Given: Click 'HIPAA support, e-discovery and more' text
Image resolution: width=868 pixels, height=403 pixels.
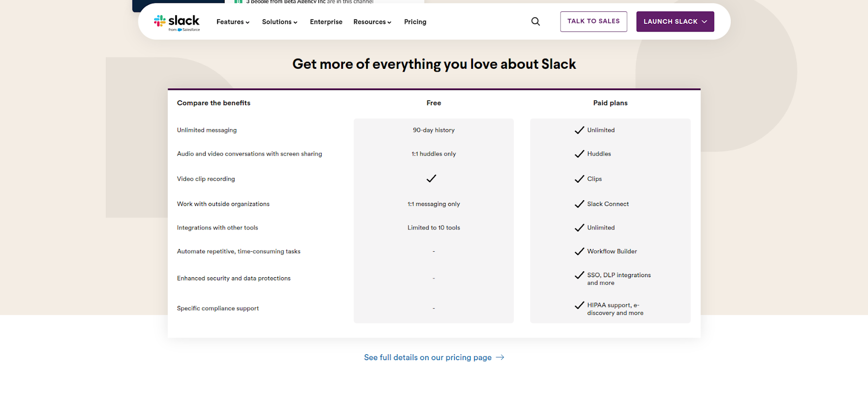Looking at the screenshot, I should tap(615, 309).
